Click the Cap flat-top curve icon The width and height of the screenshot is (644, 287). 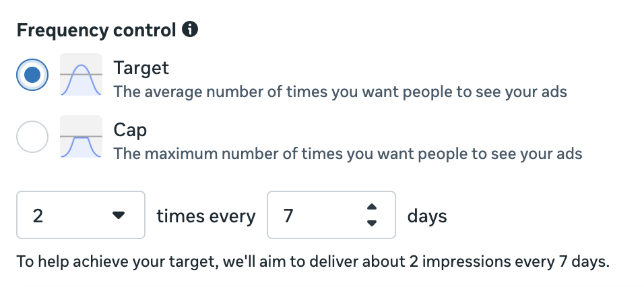[x=81, y=137]
